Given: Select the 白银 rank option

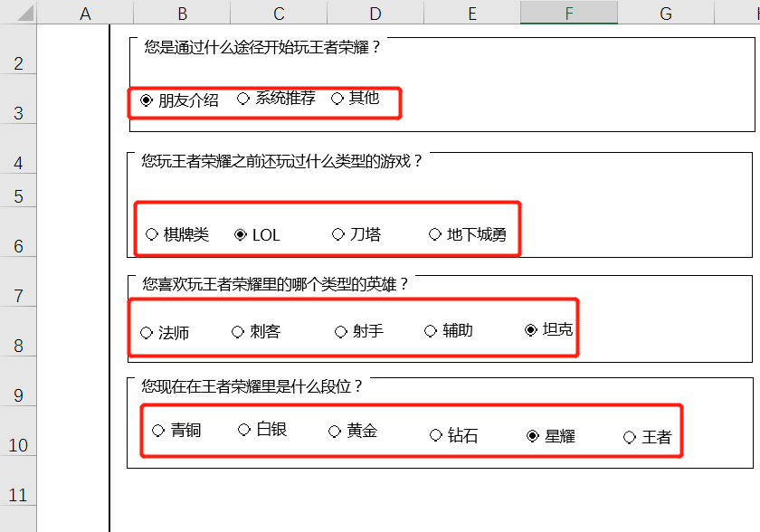Looking at the screenshot, I should click(x=243, y=429).
